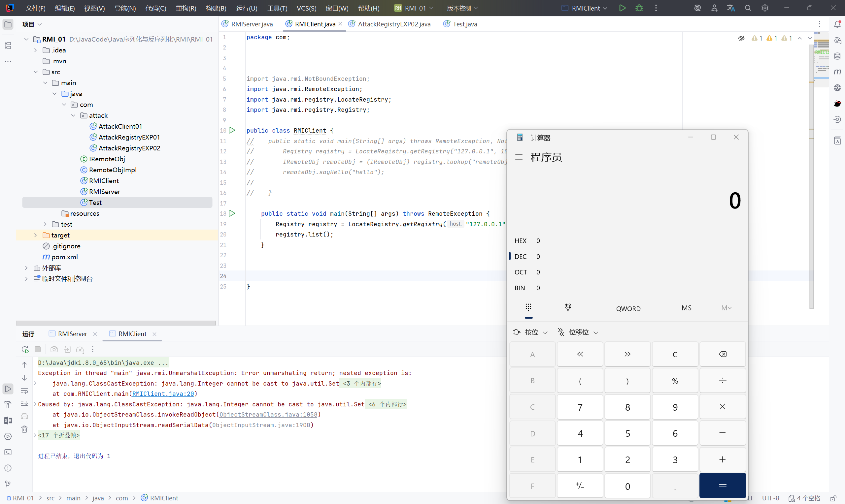
Task: Toggle the inspections eye icon in editor
Action: pyautogui.click(x=741, y=38)
